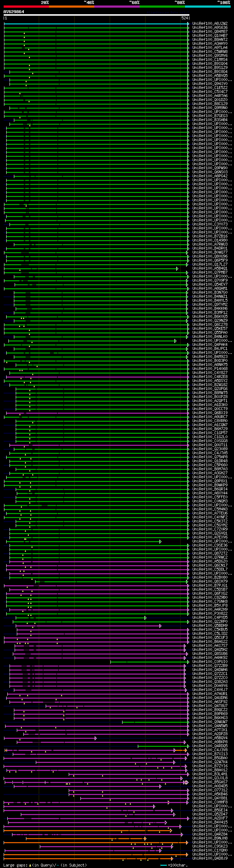Select the UniRef100_A4RTA6 label
This screenshot has height=868, width=234.
point(210,96)
